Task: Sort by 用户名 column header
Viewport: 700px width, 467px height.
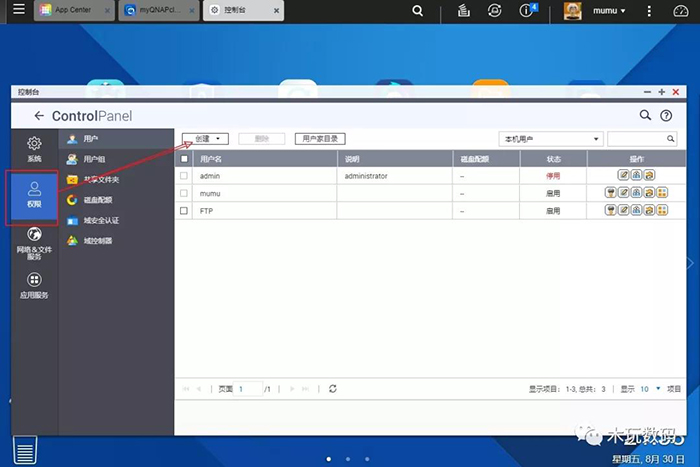Action: coord(265,159)
